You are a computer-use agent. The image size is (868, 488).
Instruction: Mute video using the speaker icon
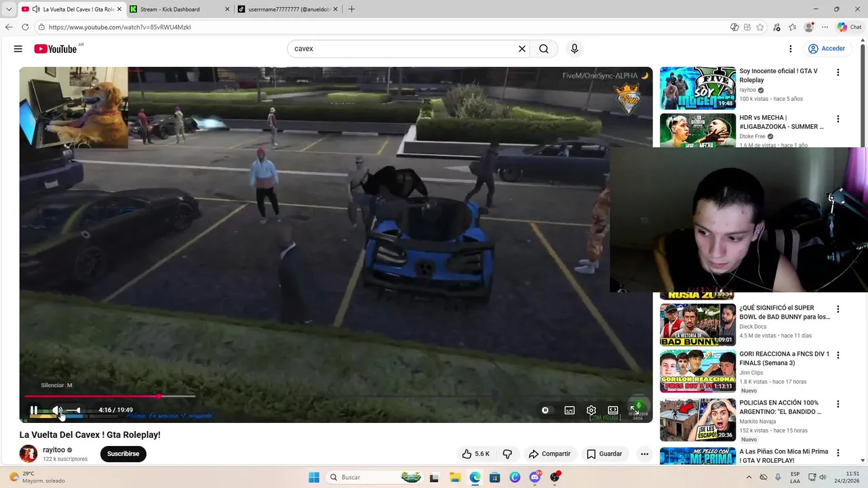tap(57, 410)
